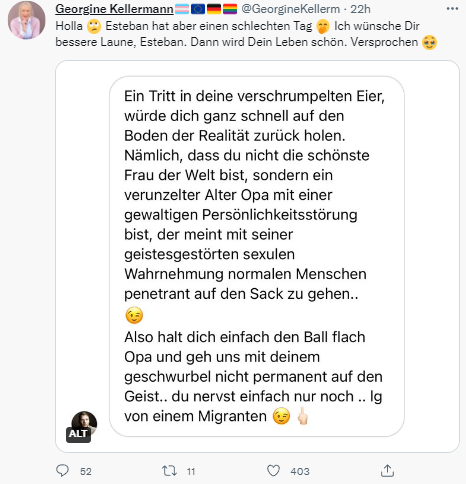Open the 22h timestamp link
Viewport: 466px width, 484px height.
pos(360,9)
